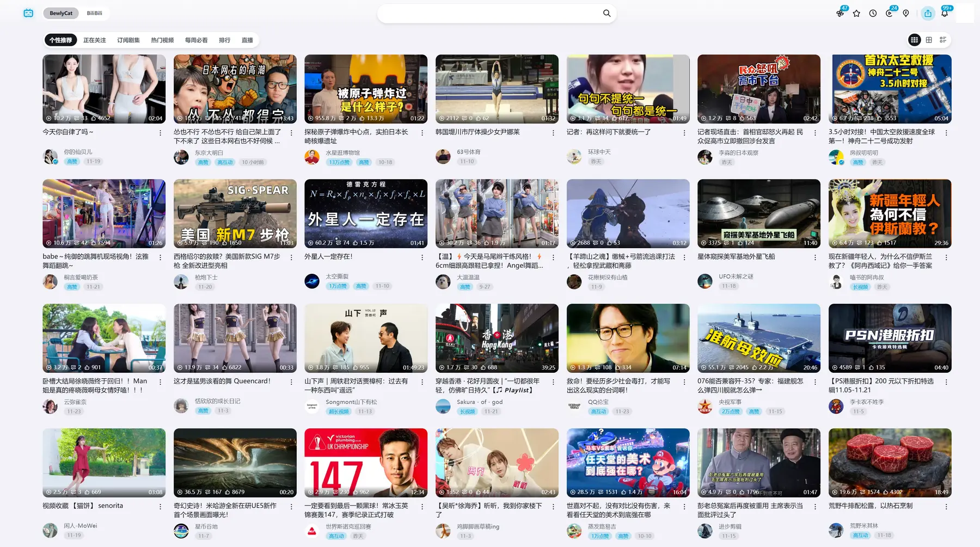Click the top search input field
The image size is (980, 547).
(x=490, y=13)
